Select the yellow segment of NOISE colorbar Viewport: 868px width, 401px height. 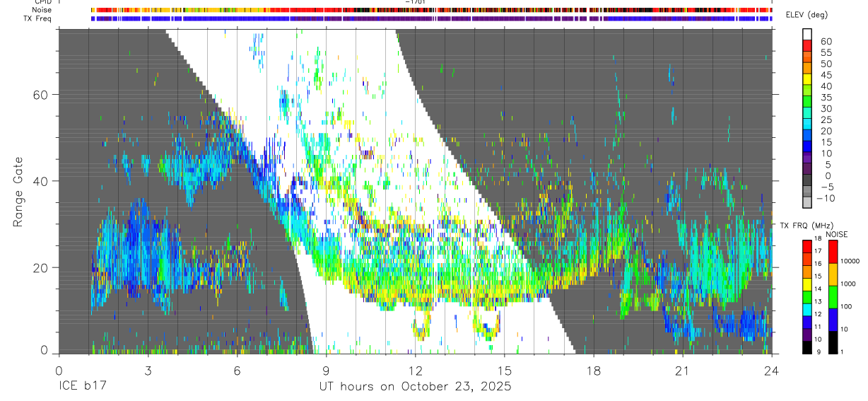pyautogui.click(x=833, y=274)
